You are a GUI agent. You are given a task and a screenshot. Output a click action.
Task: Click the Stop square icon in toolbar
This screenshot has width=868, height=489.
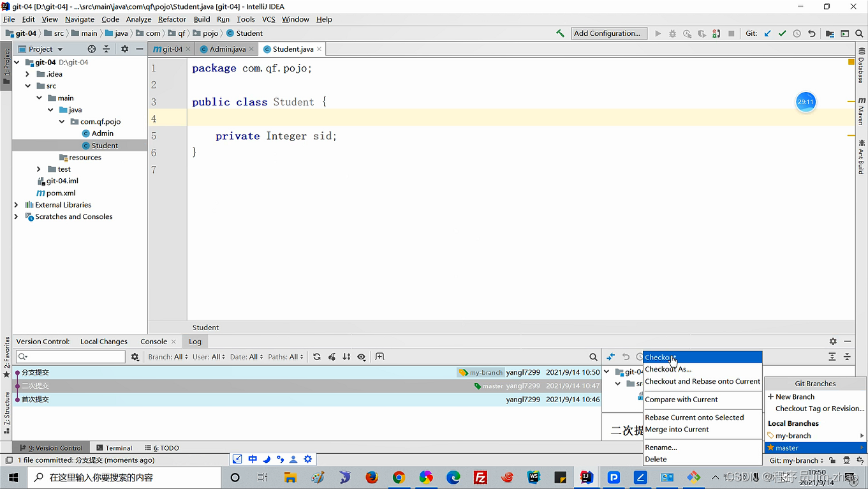coord(731,33)
